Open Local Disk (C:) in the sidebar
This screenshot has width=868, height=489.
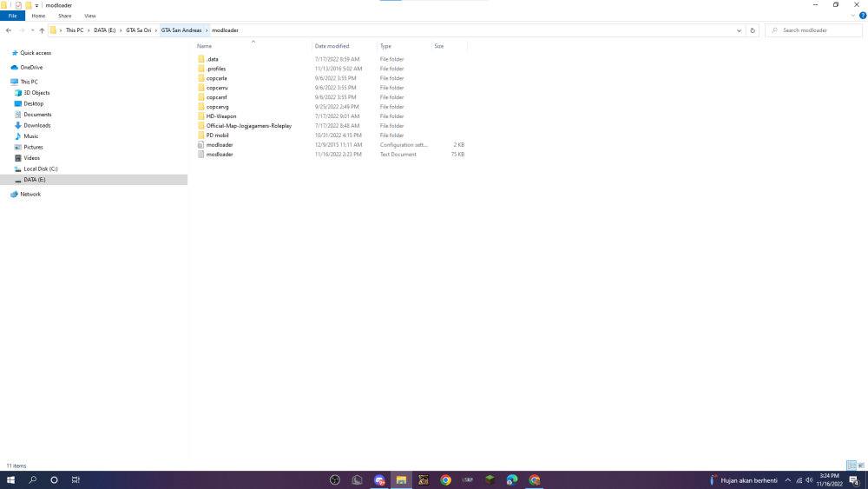pyautogui.click(x=41, y=169)
